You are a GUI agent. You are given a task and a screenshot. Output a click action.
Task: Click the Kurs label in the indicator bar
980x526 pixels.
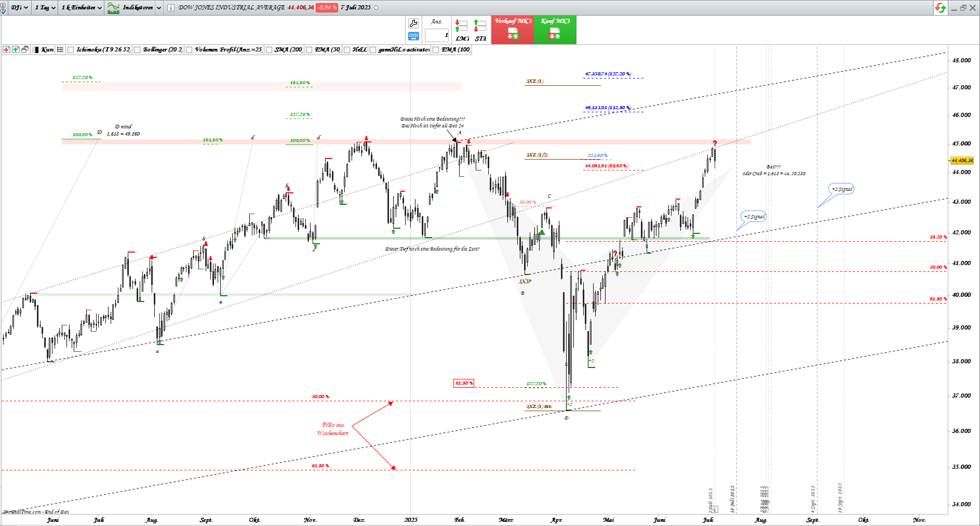(47, 50)
